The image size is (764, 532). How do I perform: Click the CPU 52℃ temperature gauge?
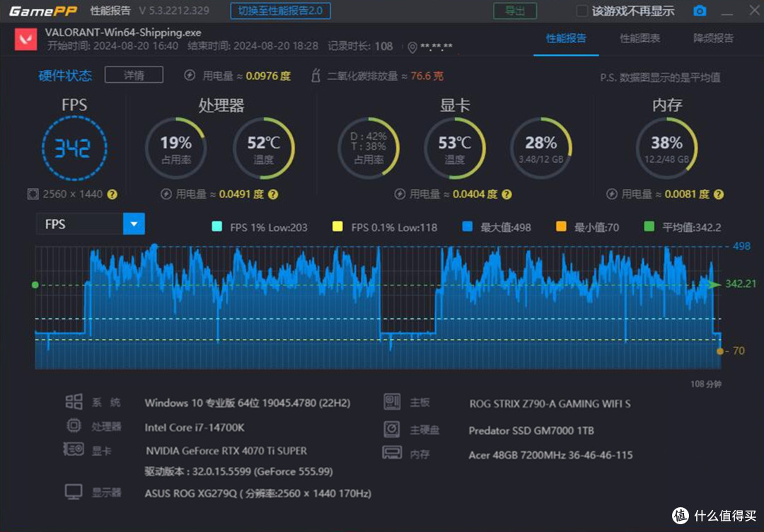click(x=264, y=148)
